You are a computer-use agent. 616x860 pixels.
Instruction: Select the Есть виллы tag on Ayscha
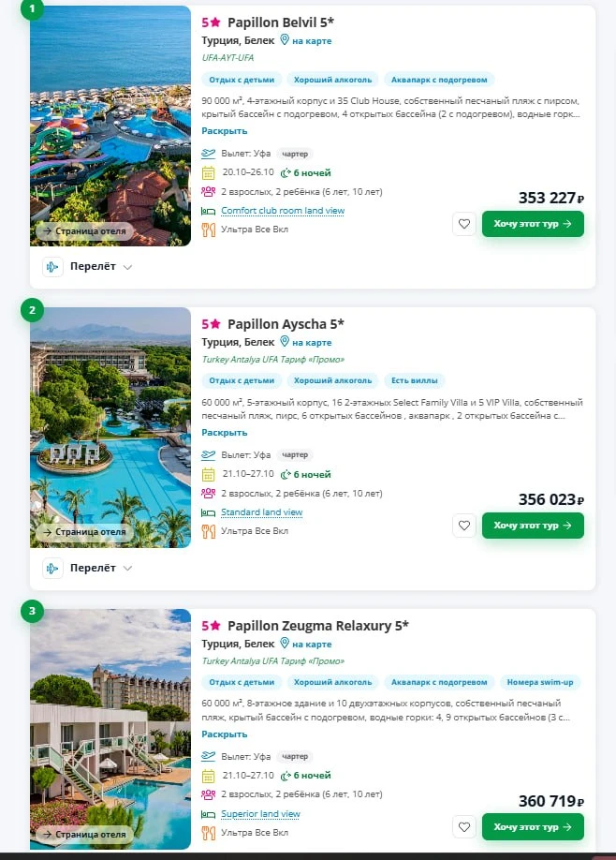click(x=415, y=380)
